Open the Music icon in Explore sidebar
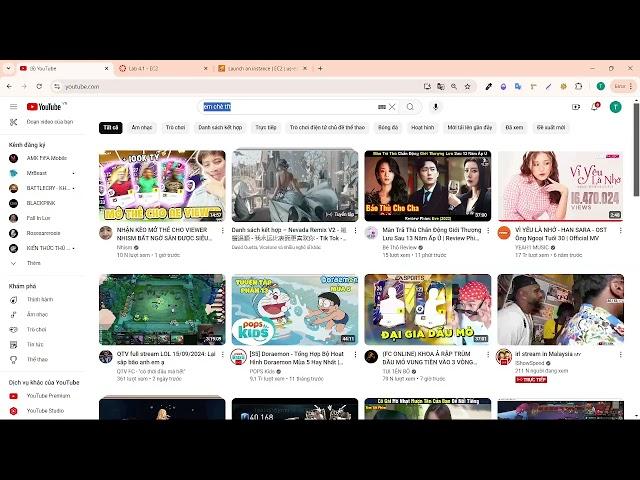 click(13, 314)
